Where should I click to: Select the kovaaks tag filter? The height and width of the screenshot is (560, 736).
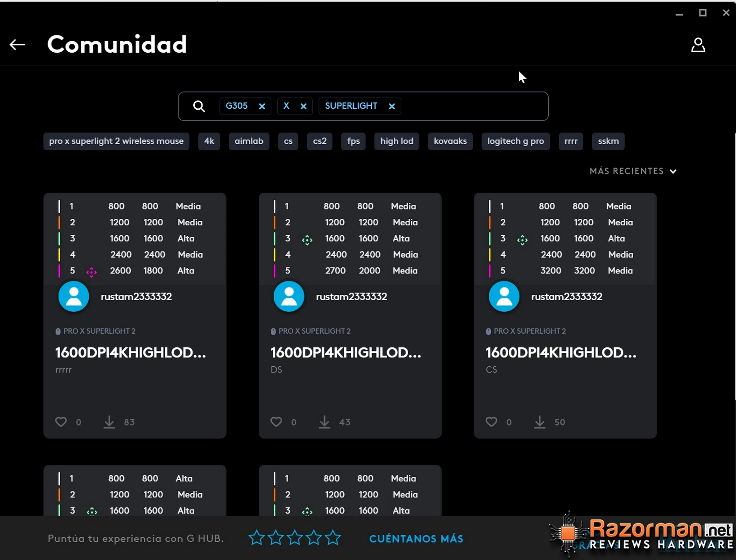[450, 141]
